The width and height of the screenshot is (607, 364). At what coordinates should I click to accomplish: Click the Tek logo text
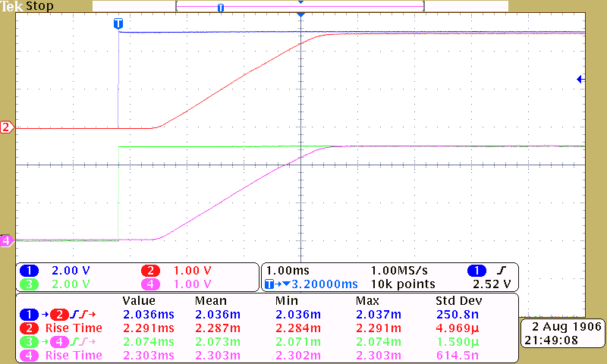(11, 6)
